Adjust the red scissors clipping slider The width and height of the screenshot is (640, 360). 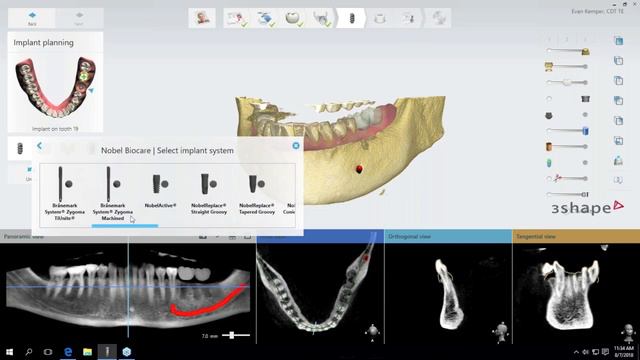(x=568, y=178)
